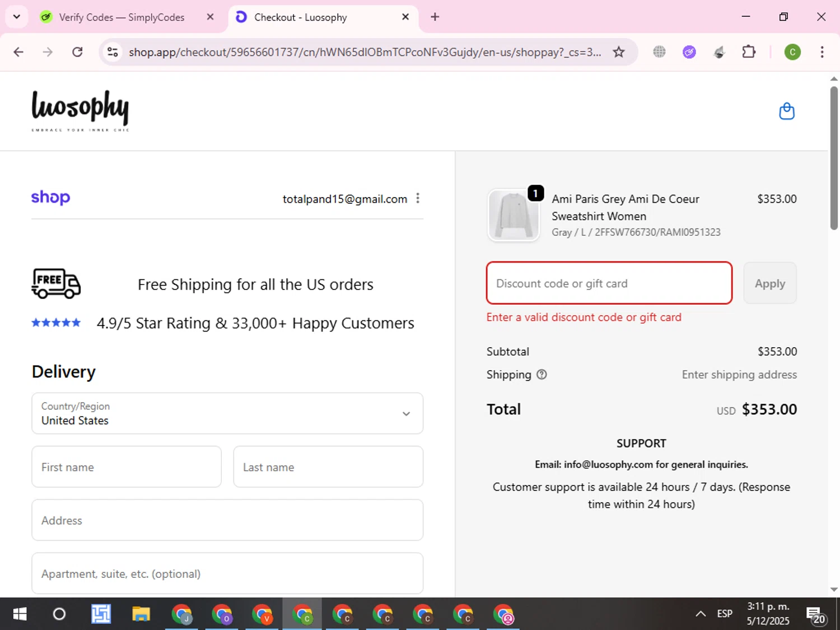Image resolution: width=840 pixels, height=630 pixels.
Task: Focus the Discount code or gift card field
Action: point(609,283)
